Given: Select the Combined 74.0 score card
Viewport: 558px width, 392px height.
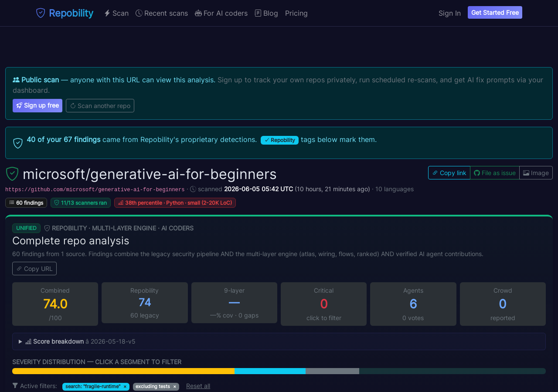Looking at the screenshot, I should [55, 304].
